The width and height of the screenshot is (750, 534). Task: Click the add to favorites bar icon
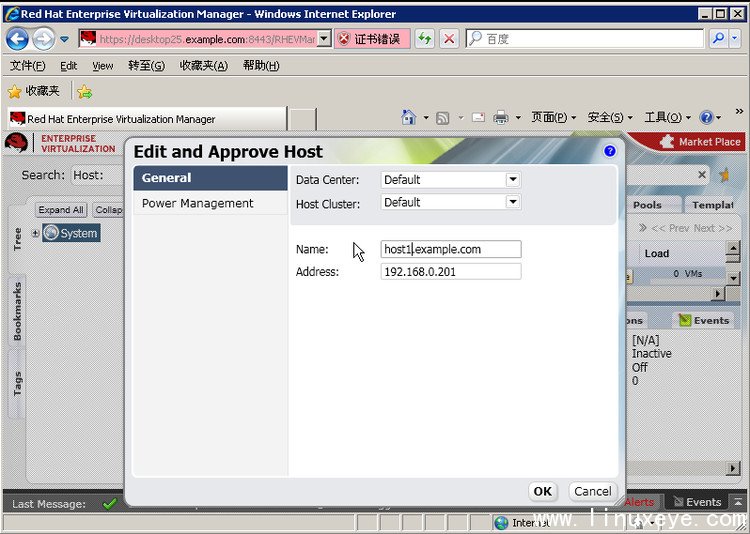[85, 91]
